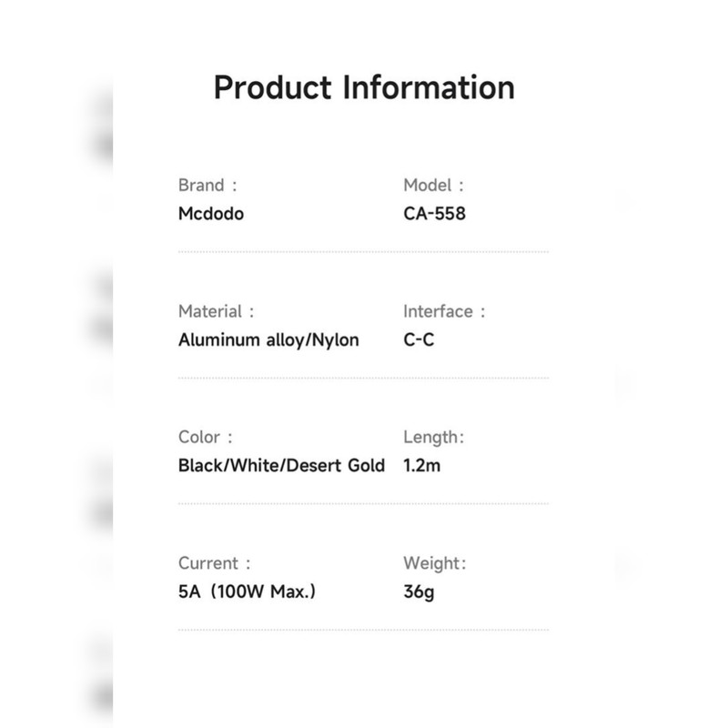Click the 1.2m length value
Screen dimensions: 728x728
tap(423, 466)
